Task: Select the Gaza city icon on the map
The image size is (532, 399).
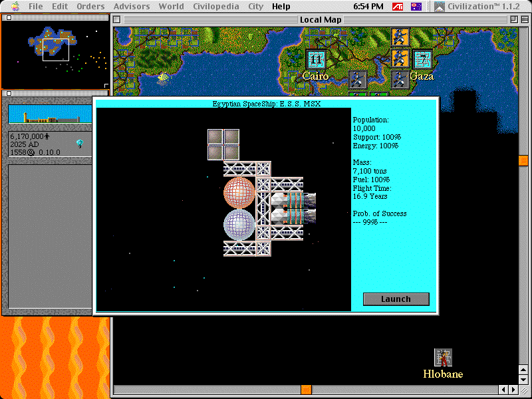Action: (x=423, y=60)
